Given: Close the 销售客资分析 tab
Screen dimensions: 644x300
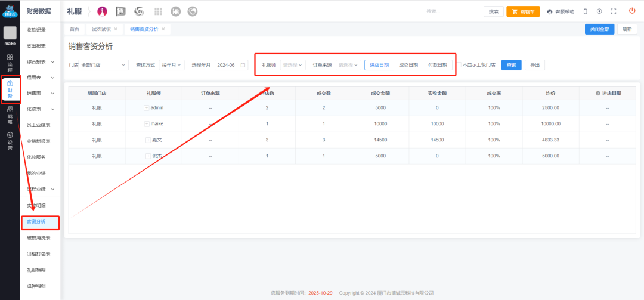Looking at the screenshot, I should click(x=163, y=29).
